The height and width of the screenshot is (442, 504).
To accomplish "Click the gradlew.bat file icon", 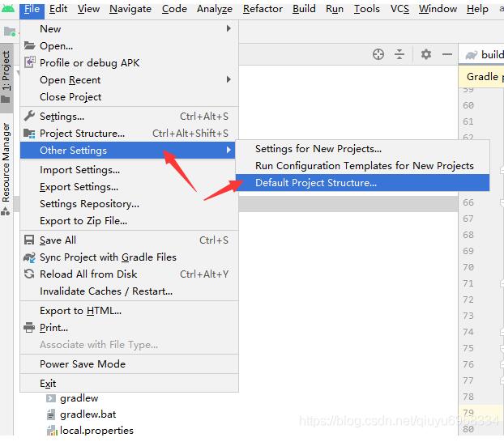I will pos(51,414).
